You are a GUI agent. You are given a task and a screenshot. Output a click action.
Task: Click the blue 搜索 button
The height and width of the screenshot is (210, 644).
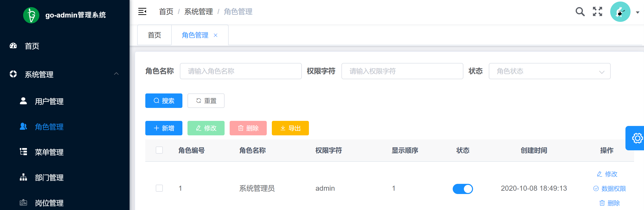[164, 101]
